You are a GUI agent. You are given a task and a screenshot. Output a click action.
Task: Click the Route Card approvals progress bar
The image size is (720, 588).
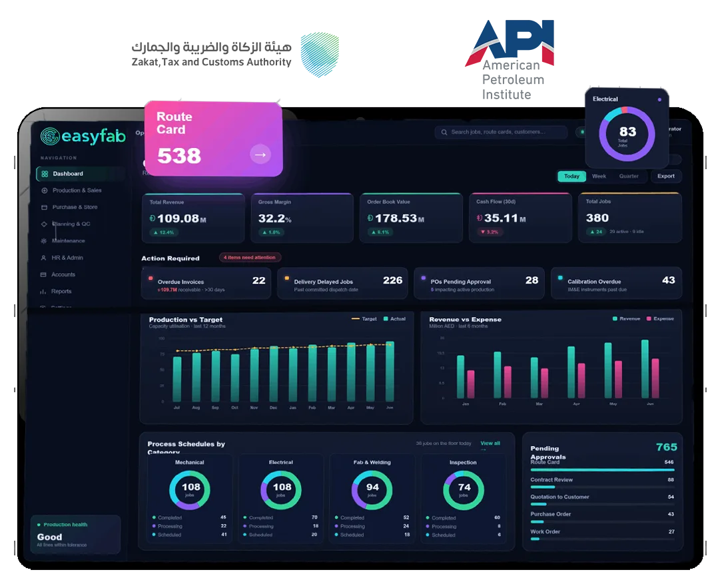(603, 470)
